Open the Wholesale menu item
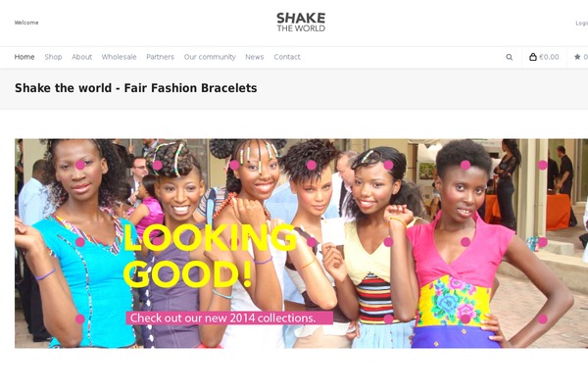The image size is (588, 392). pos(119,57)
